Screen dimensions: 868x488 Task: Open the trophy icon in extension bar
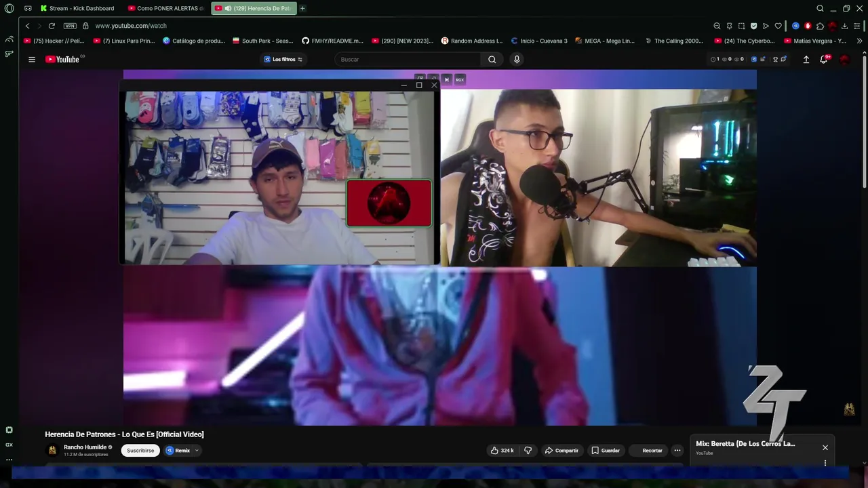point(775,59)
